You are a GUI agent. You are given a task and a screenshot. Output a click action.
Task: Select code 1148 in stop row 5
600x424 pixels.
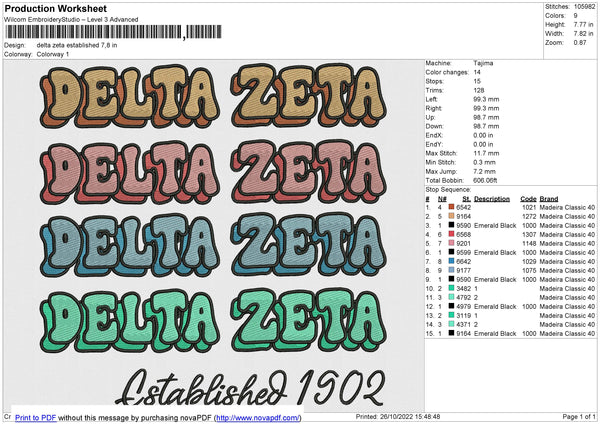pyautogui.click(x=529, y=243)
